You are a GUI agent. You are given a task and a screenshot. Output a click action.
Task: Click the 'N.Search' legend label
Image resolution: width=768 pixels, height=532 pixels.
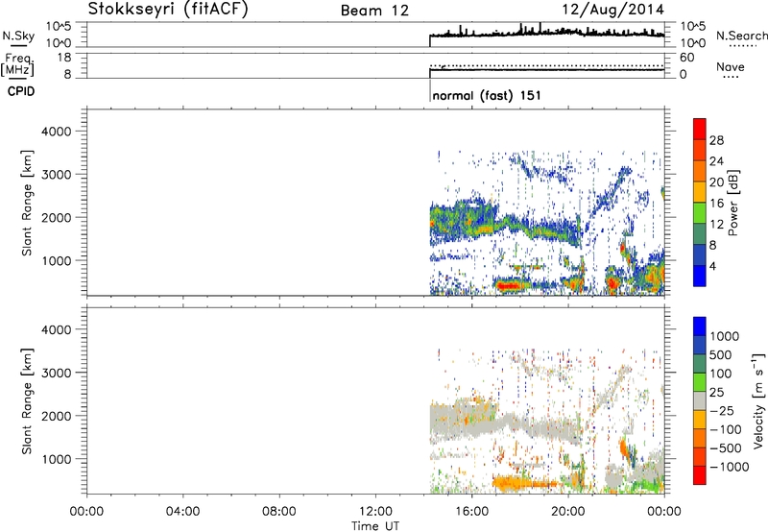741,36
